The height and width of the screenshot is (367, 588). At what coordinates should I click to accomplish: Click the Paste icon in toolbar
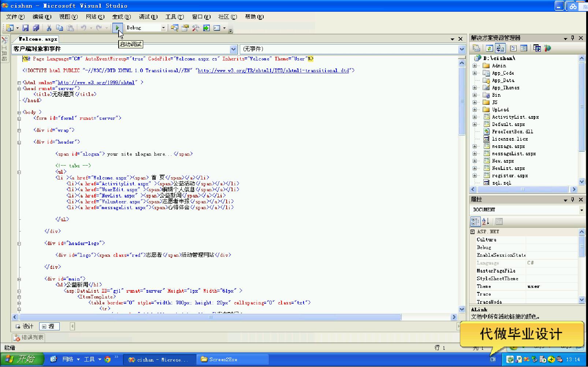[70, 28]
